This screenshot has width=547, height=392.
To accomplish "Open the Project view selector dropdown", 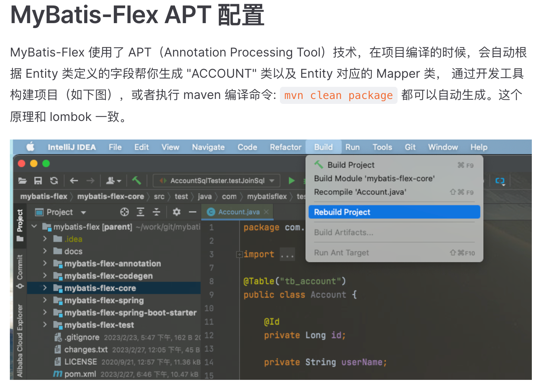I will click(83, 212).
